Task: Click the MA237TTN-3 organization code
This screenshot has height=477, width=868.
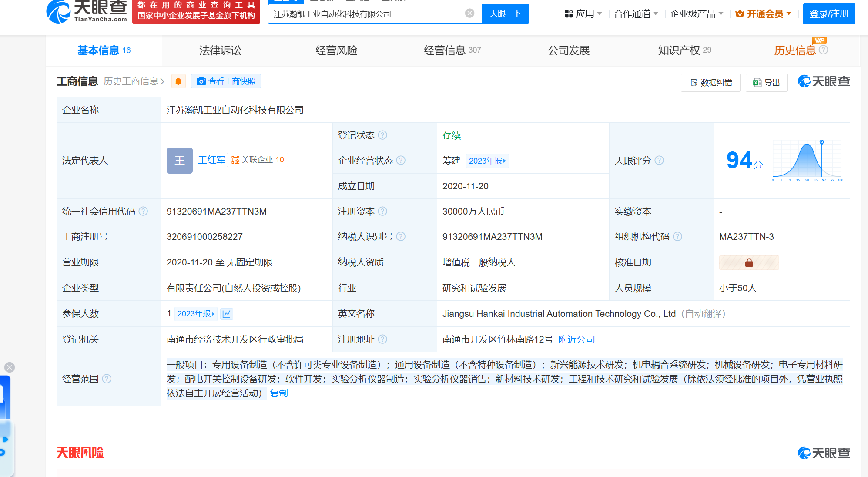Action: click(746, 237)
